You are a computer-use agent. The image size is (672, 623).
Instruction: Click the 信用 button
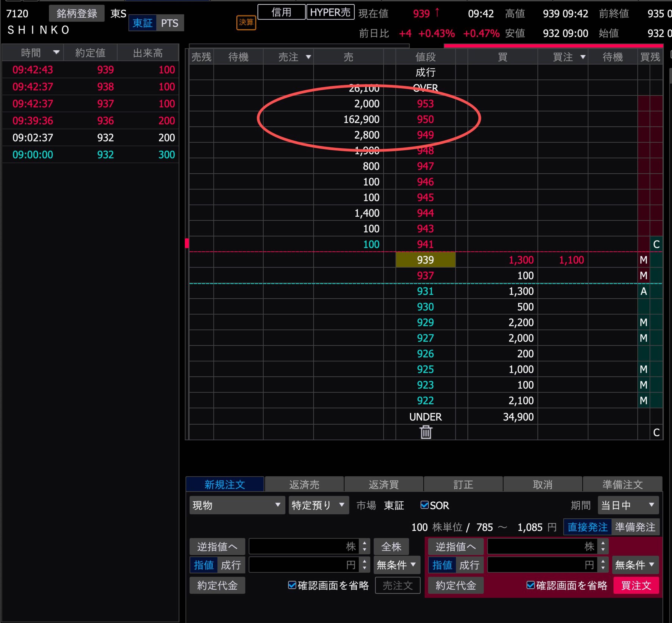[x=281, y=12]
